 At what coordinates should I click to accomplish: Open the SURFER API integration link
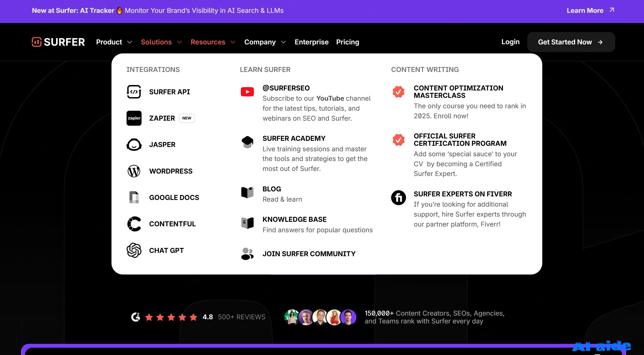coord(169,92)
